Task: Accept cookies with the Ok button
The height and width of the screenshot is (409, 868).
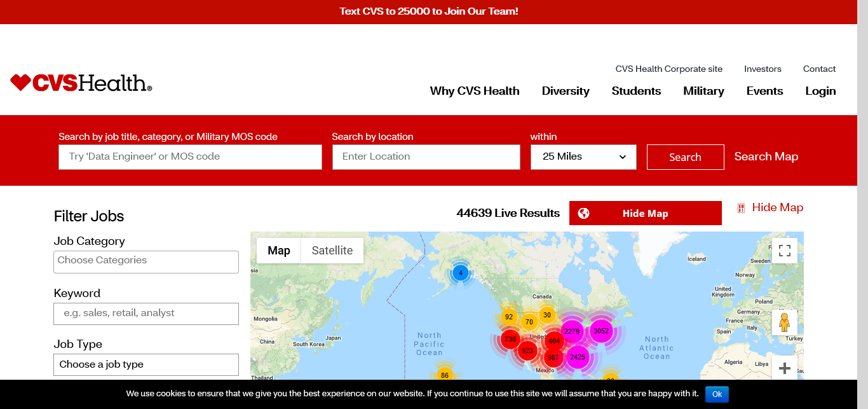Action: [717, 394]
